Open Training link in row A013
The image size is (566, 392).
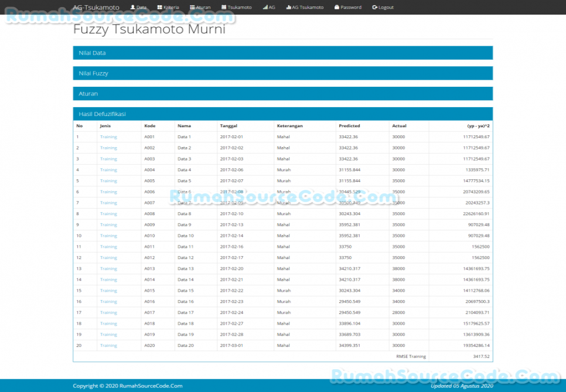pos(108,268)
